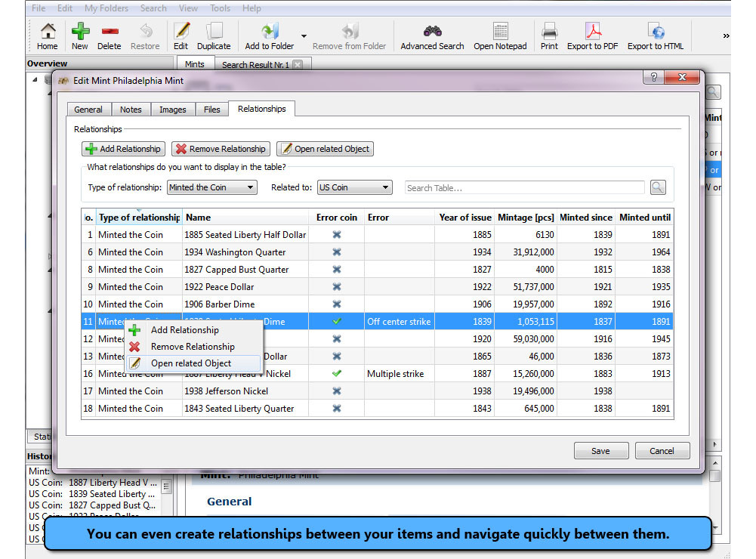
Task: Open the Add to Folder dropdown arrow
Action: coord(304,36)
